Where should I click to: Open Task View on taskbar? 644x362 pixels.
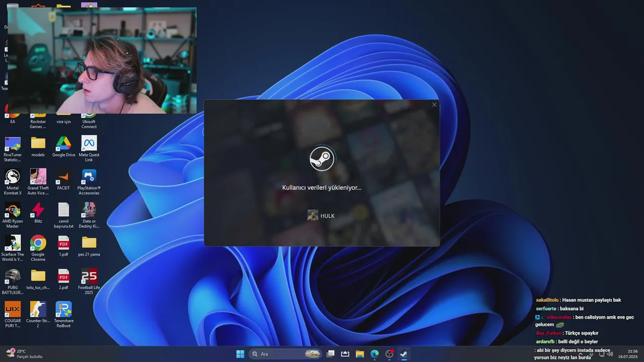(x=331, y=354)
